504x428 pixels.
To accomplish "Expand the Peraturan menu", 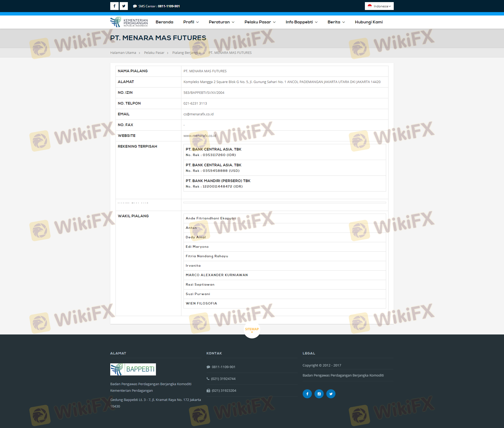I will click(222, 22).
